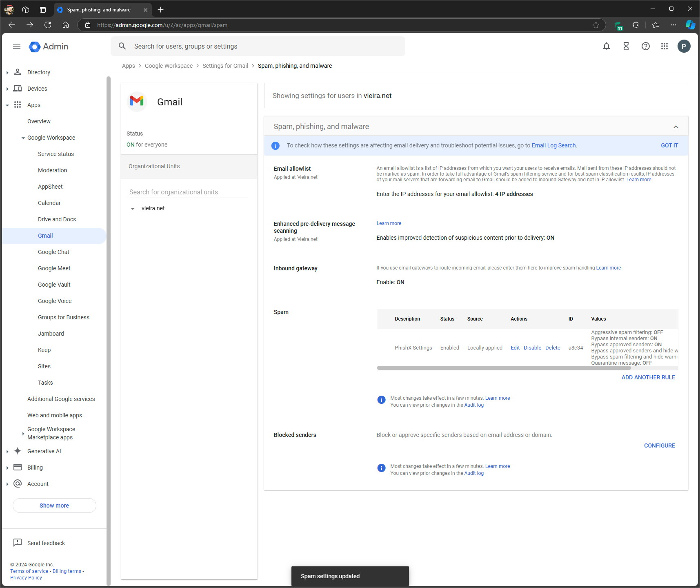Collapse the Spam, phishing, and malware panel
The image size is (700, 588).
676,127
